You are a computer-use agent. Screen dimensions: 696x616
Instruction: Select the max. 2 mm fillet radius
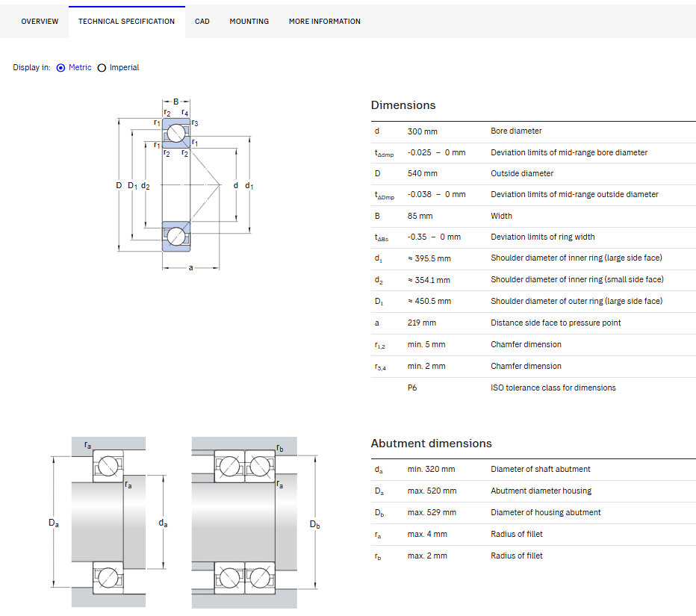tap(427, 556)
